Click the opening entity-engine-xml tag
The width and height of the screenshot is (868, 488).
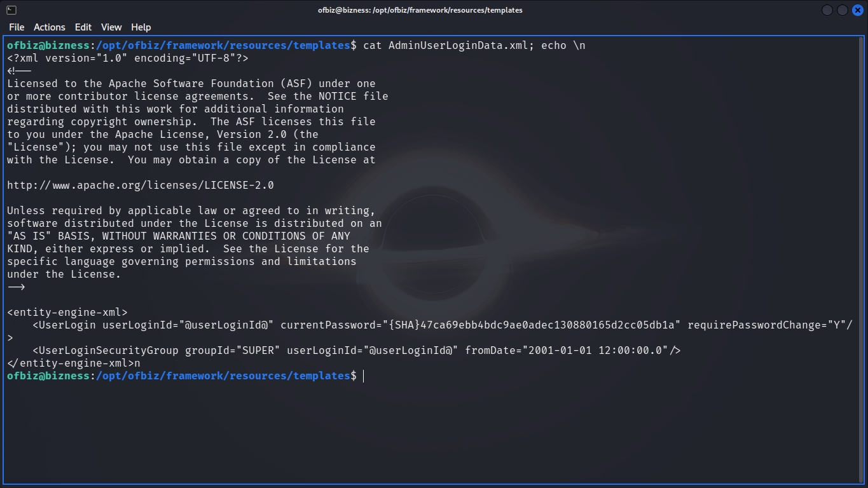(x=67, y=313)
